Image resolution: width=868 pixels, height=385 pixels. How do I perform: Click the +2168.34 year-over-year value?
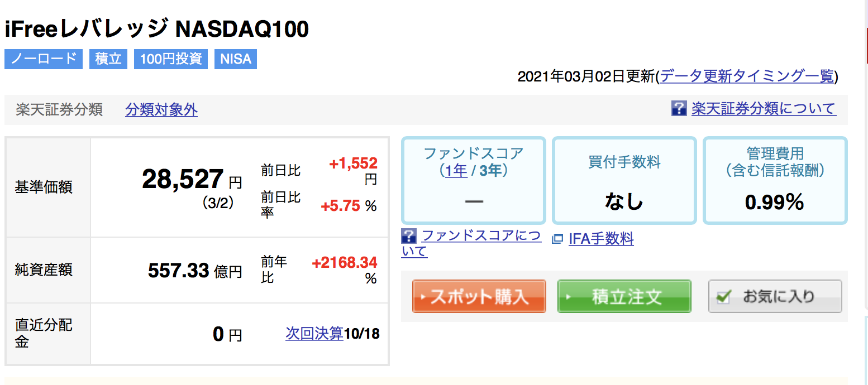pos(345,262)
